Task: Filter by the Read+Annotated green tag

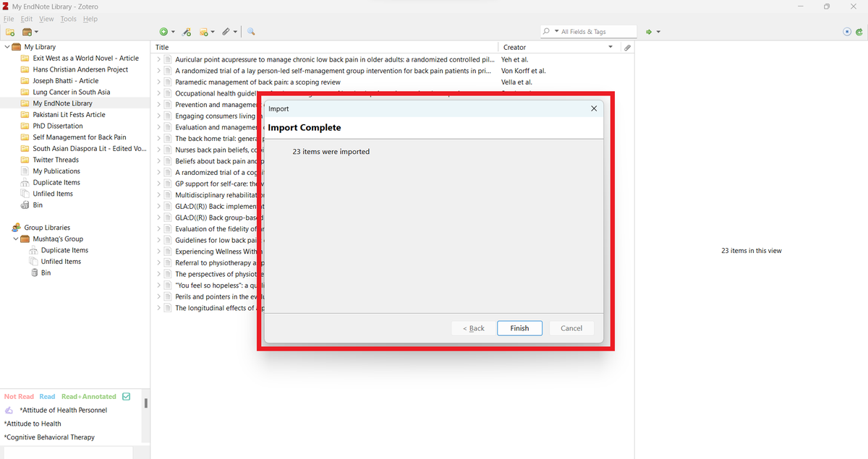Action: [x=88, y=396]
